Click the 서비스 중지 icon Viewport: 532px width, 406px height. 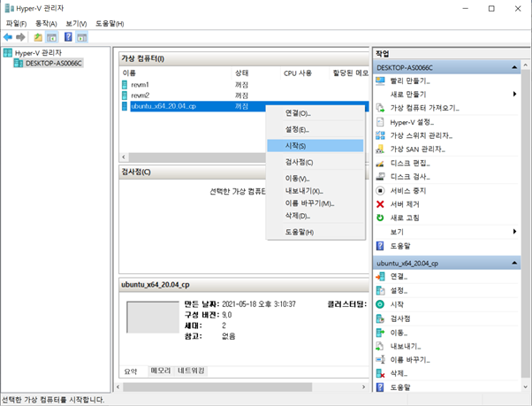380,190
